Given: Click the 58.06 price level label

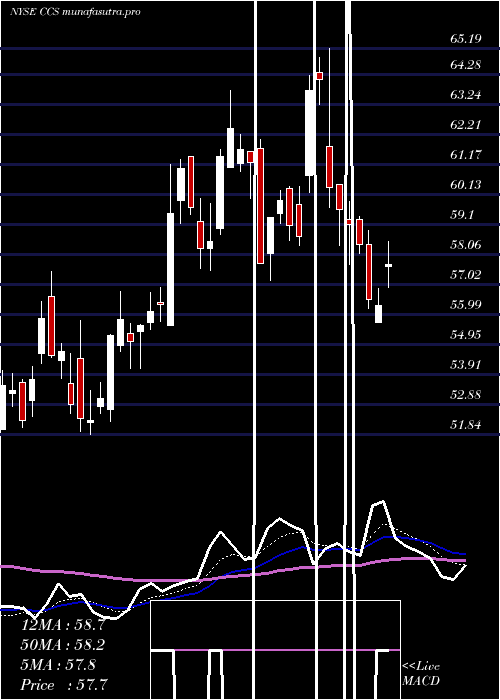Looking at the screenshot, I should [x=466, y=245].
